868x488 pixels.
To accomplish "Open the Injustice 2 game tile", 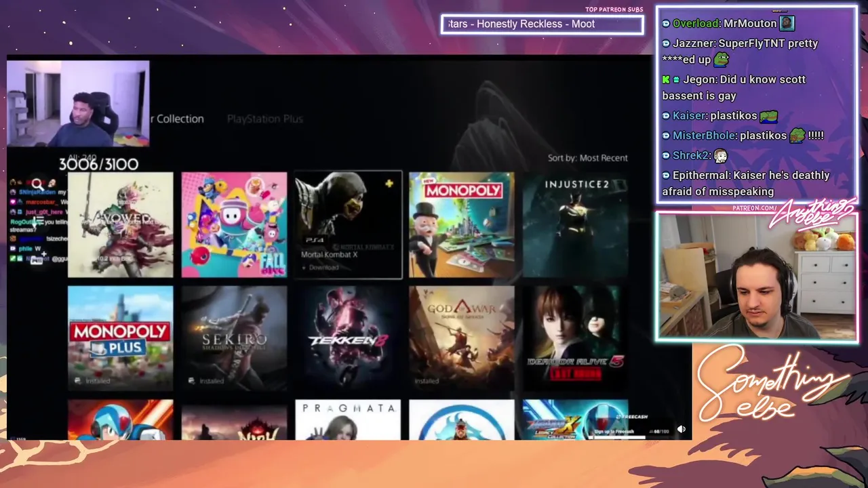I will tap(576, 224).
